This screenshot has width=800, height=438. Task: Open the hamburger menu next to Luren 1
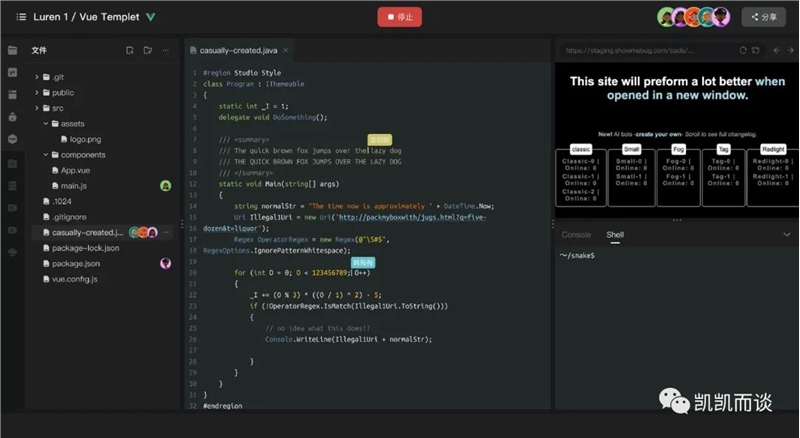pyautogui.click(x=21, y=17)
